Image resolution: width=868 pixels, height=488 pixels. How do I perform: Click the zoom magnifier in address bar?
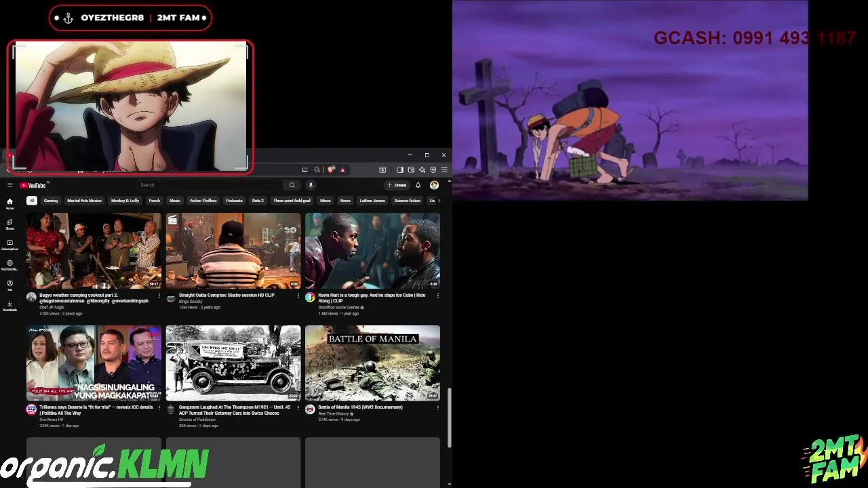[x=317, y=169]
